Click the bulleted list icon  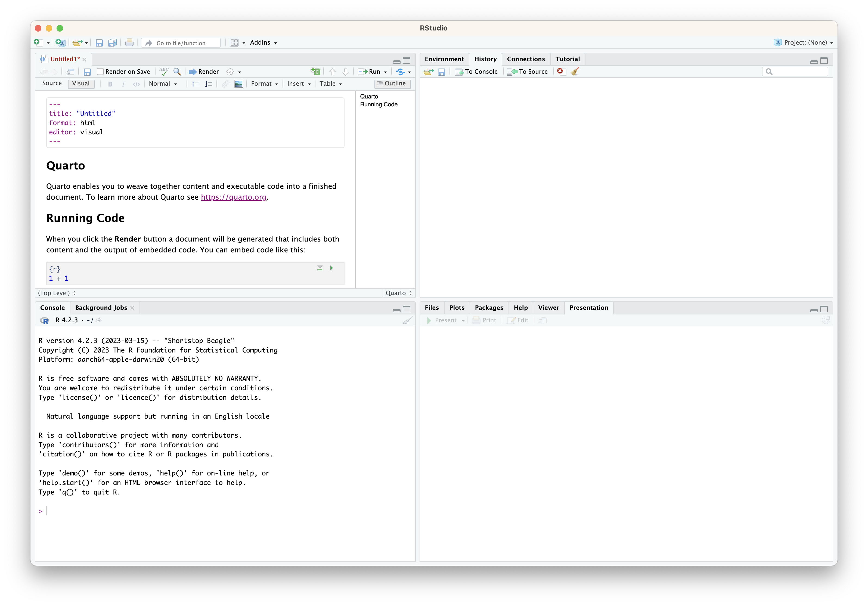(x=196, y=84)
